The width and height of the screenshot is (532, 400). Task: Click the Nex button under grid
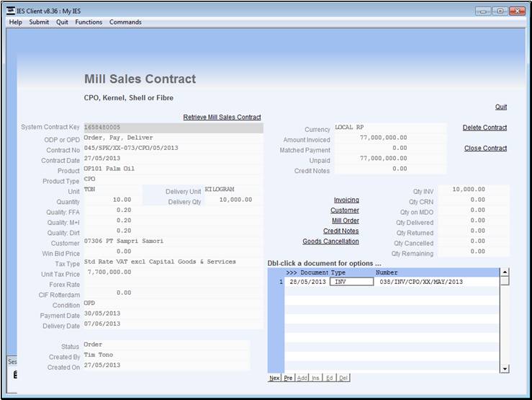(274, 378)
